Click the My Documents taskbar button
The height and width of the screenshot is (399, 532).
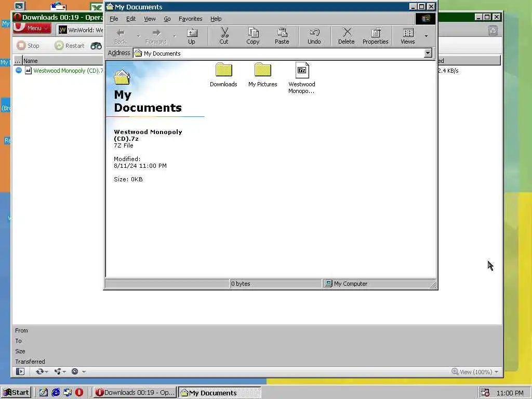pos(220,393)
